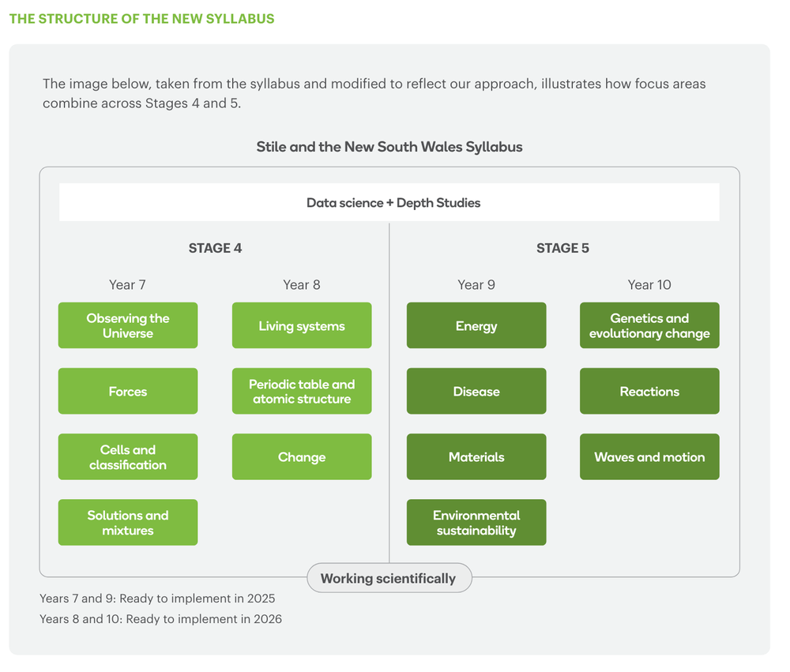Click the STAGE 5 heading

tap(562, 248)
